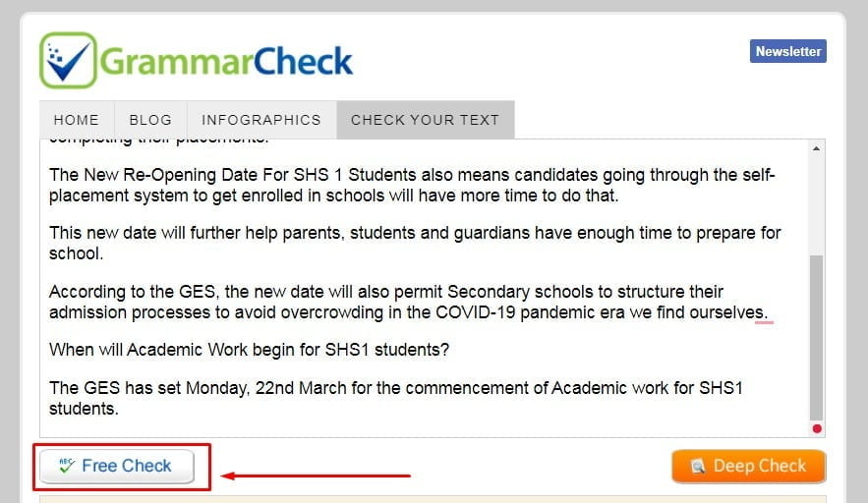This screenshot has height=503, width=868.
Task: Click the GrammarCheck wordmark text
Action: tap(226, 61)
